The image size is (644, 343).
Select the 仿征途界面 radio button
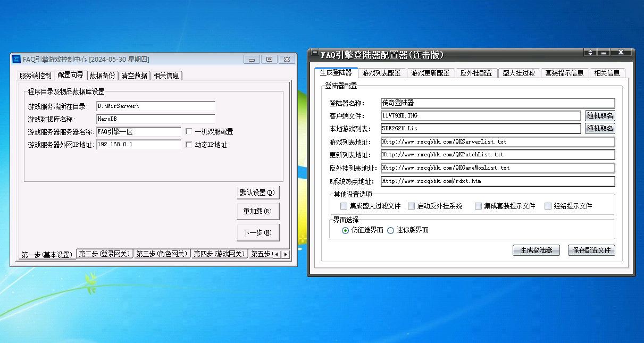click(x=346, y=230)
